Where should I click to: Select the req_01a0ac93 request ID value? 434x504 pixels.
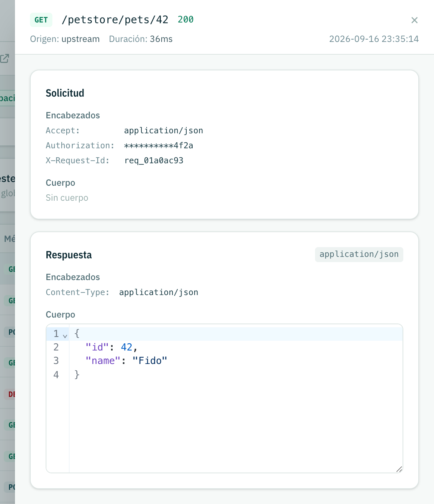tap(154, 161)
